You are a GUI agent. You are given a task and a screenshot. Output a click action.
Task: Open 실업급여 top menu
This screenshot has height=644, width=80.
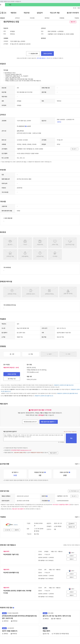(40, 13)
